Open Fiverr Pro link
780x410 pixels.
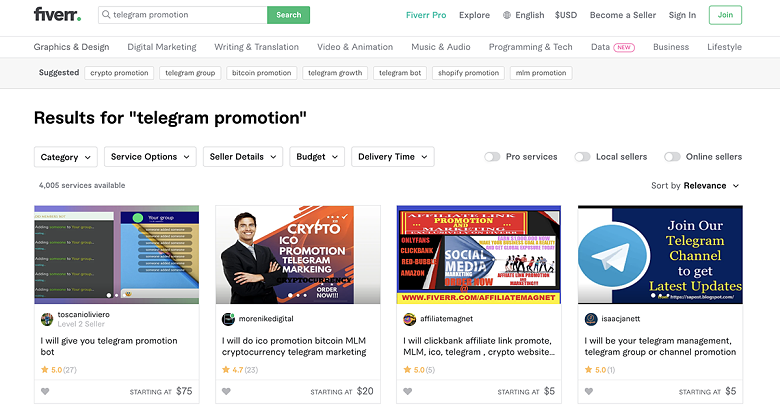[426, 15]
